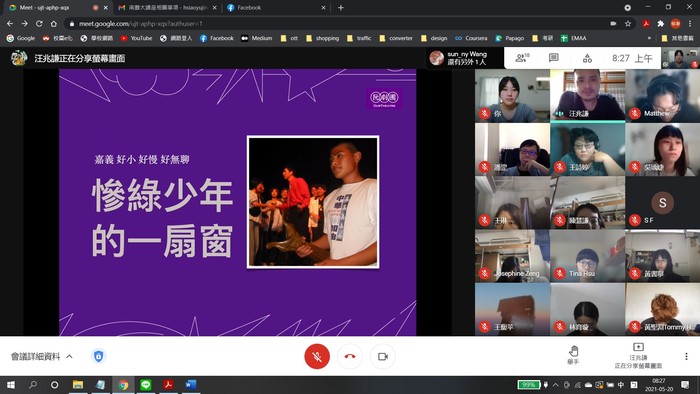Turn on the camera in Meet
700x394 pixels.
383,357
